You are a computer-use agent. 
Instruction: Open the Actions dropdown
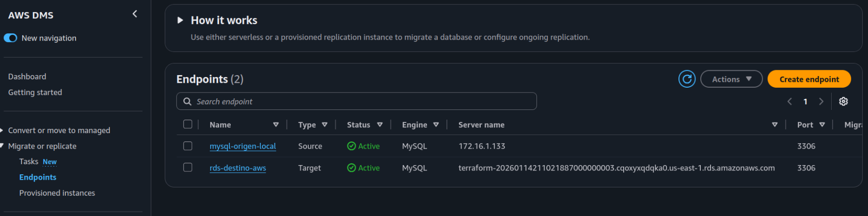coord(731,79)
